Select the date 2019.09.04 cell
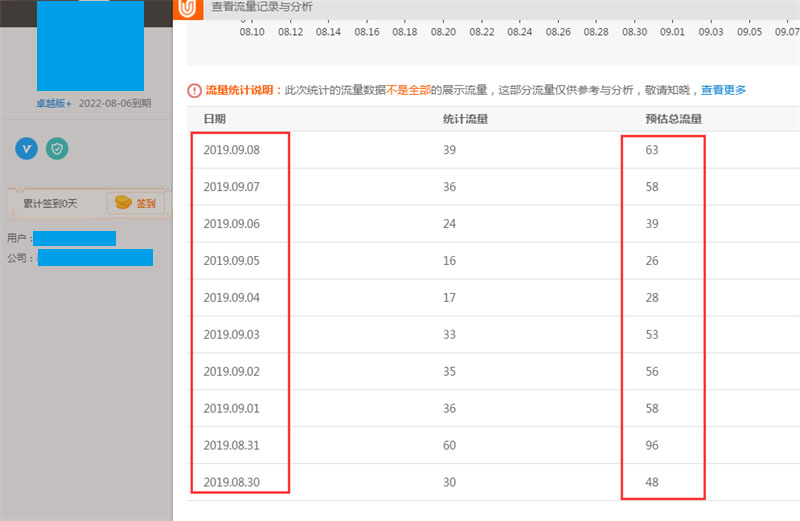This screenshot has width=800, height=521. click(x=232, y=297)
